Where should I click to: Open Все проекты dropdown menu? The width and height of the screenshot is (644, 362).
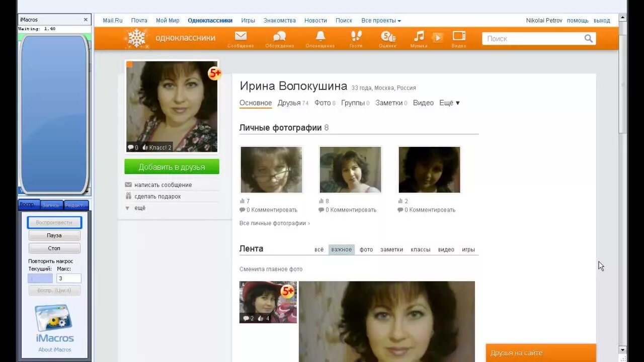coord(381,21)
